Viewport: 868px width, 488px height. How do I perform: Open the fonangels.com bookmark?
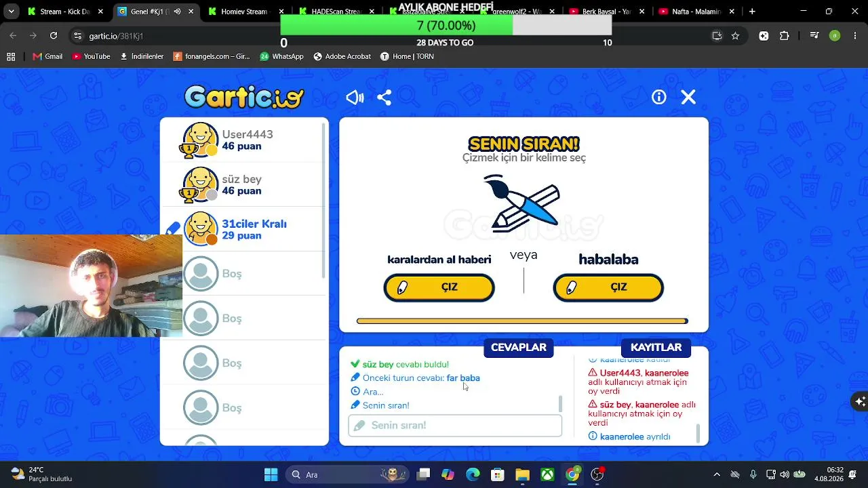(212, 57)
